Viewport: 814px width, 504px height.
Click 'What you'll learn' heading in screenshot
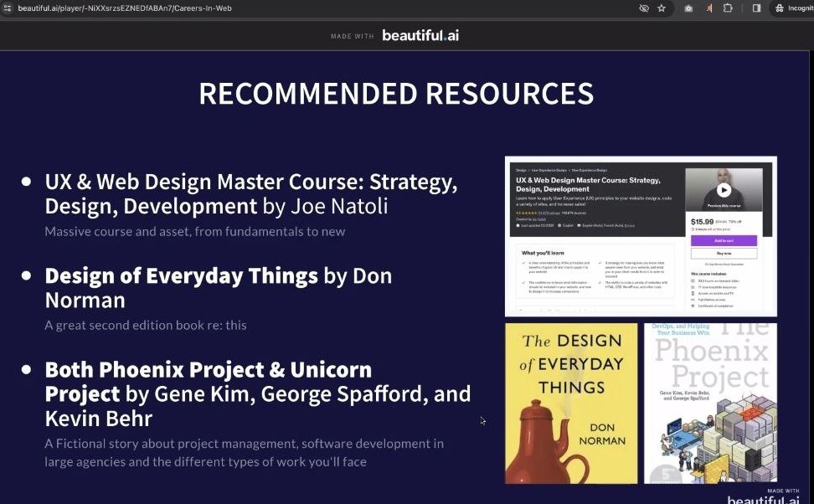(x=543, y=253)
